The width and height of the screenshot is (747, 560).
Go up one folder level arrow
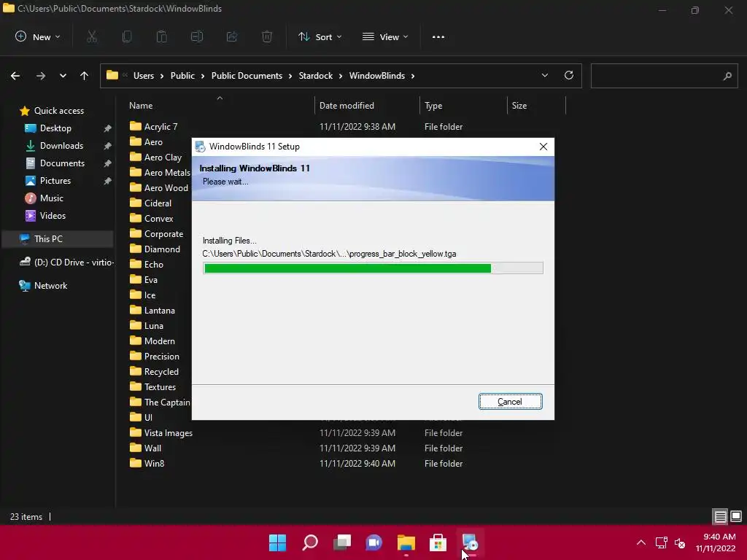(85, 76)
